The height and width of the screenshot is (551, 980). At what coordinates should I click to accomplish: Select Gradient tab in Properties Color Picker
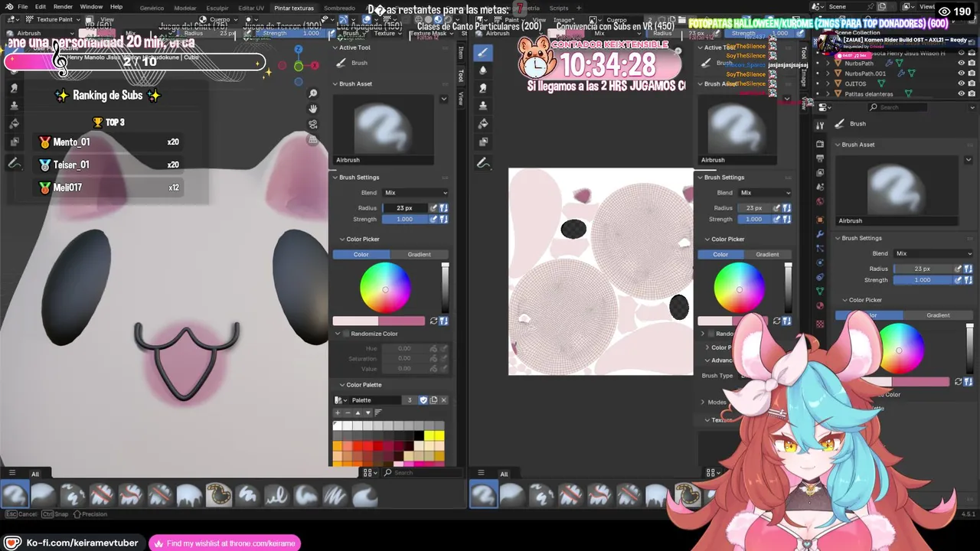click(938, 315)
